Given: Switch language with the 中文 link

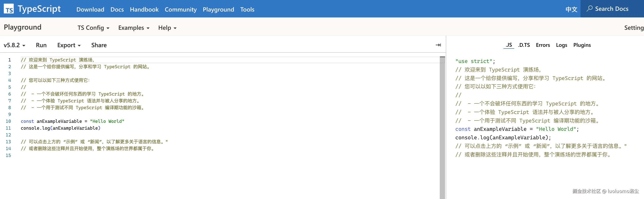Looking at the screenshot, I should pos(571,9).
